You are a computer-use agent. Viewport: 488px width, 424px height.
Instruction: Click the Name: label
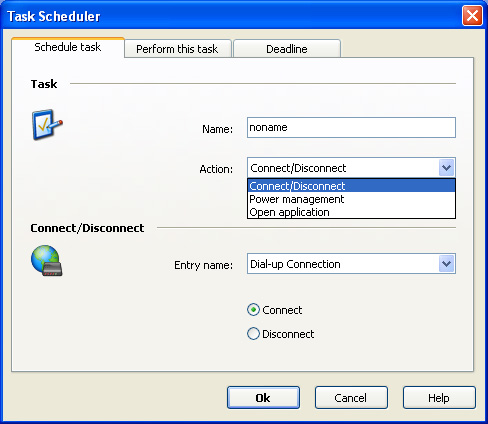217,129
